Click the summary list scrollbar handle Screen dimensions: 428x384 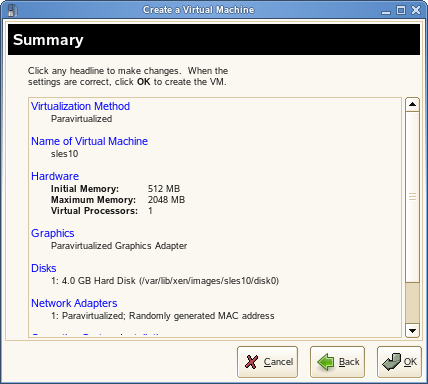pyautogui.click(x=412, y=197)
